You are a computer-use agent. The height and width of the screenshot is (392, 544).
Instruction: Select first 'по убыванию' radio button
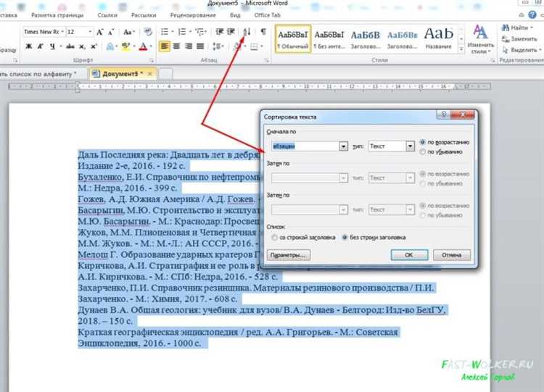tap(423, 152)
